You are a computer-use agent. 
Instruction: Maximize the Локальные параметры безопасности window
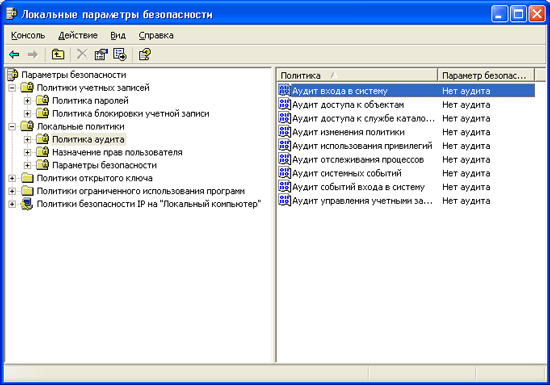click(518, 14)
